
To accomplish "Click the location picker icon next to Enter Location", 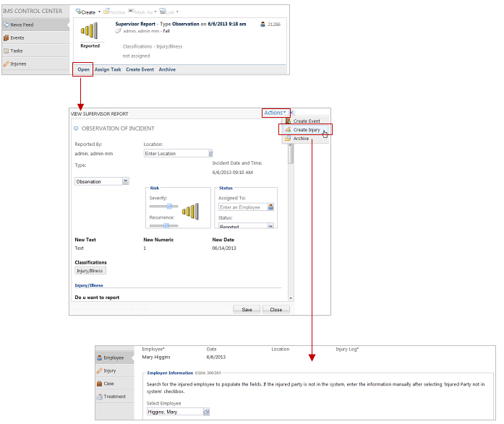I will [x=210, y=153].
